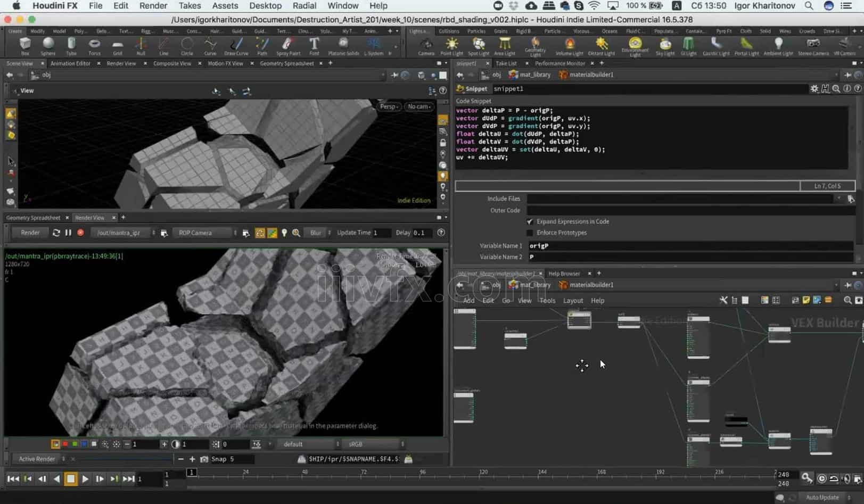Select the Grid shelf tool
The width and height of the screenshot is (864, 504).
[118, 46]
